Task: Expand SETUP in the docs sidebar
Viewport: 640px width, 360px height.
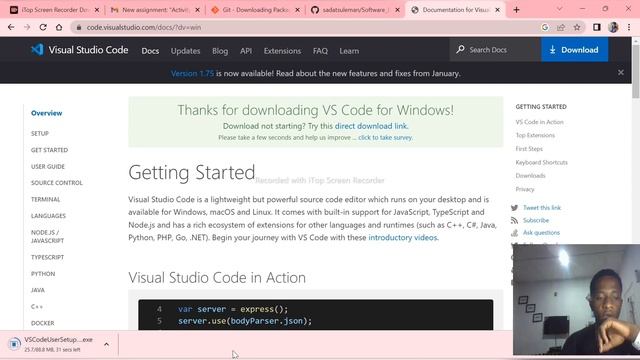Action: coord(40,133)
